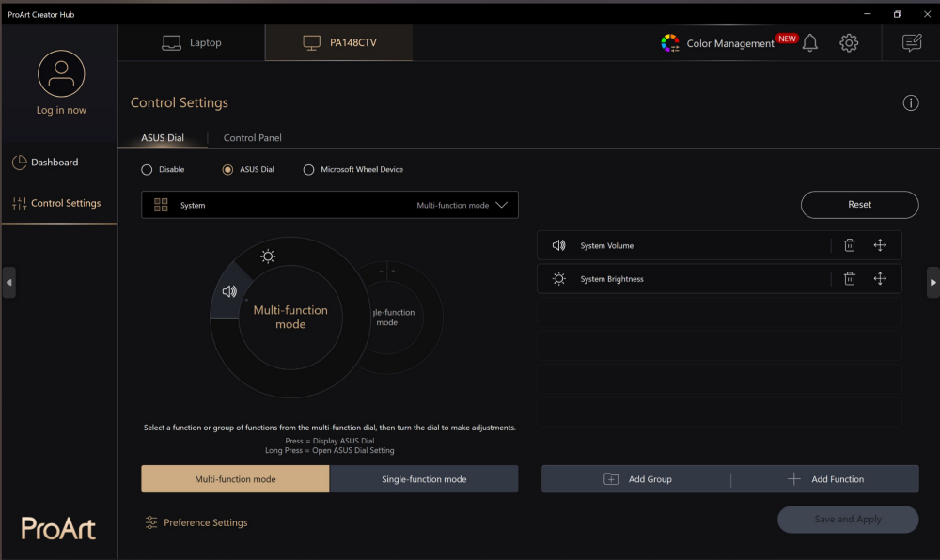Viewport: 940px width, 560px height.
Task: Open the System Multi-function mode dropdown
Action: [330, 205]
